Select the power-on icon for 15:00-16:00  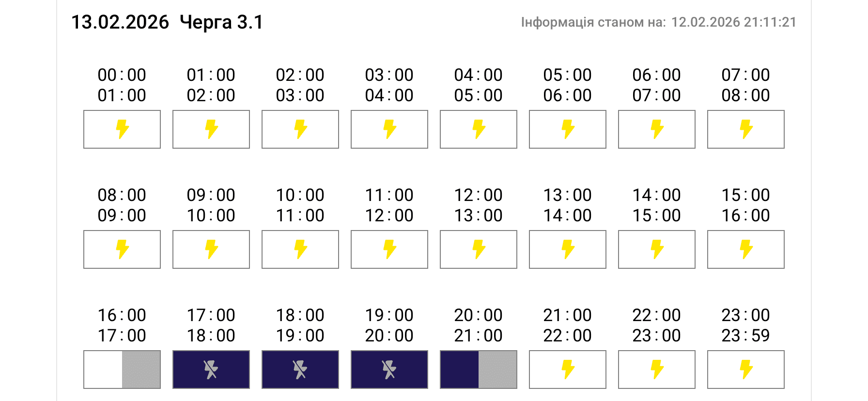click(x=746, y=249)
